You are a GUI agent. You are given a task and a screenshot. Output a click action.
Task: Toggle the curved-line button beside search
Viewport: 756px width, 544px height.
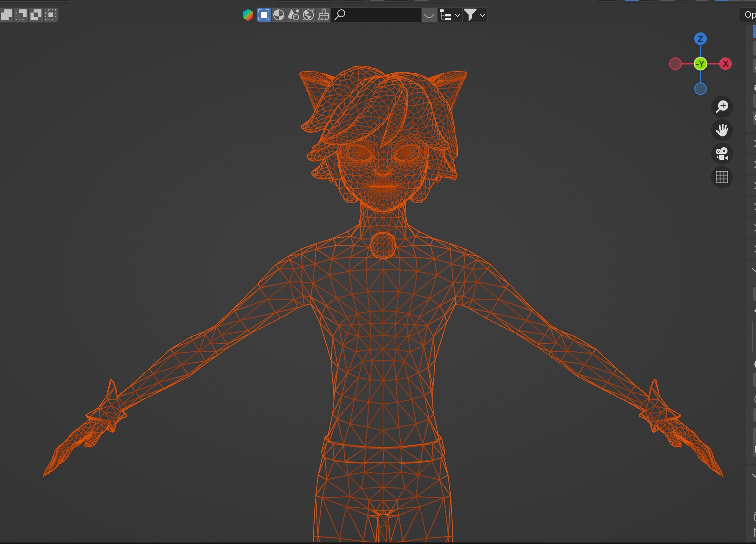tap(429, 15)
